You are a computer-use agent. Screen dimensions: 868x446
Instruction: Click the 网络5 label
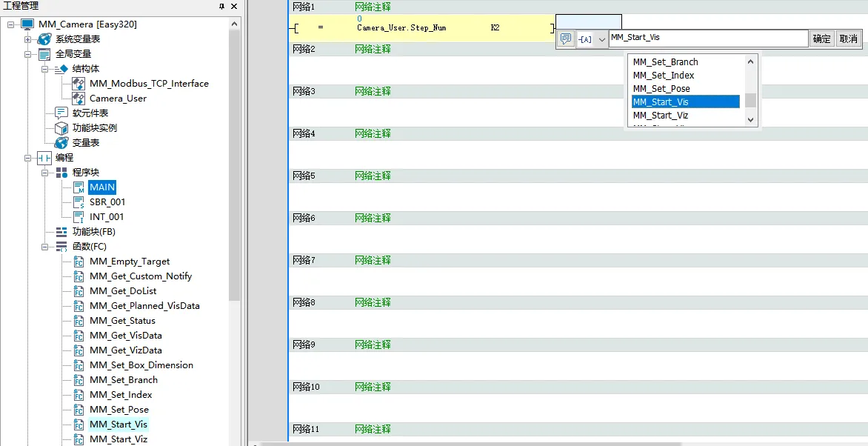(x=304, y=176)
